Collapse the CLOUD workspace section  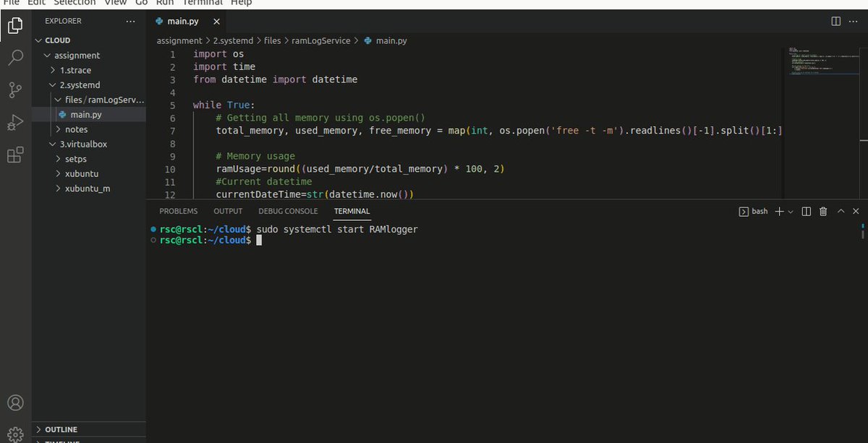[89, 40]
